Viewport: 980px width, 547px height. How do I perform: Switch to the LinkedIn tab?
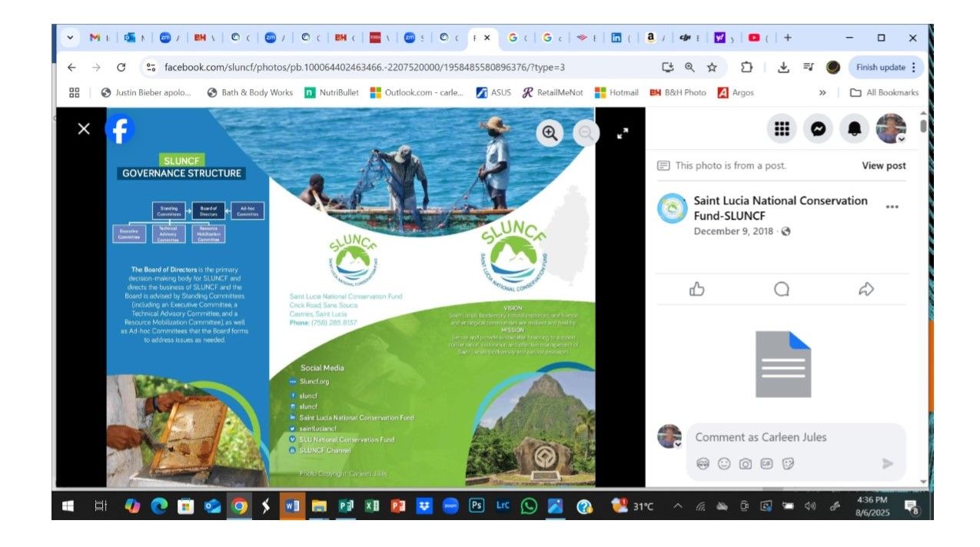621,37
